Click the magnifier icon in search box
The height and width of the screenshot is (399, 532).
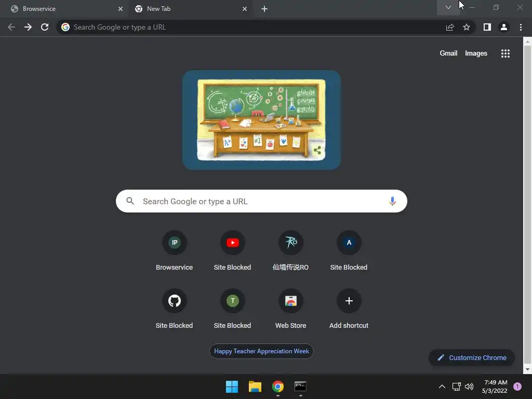coord(130,201)
